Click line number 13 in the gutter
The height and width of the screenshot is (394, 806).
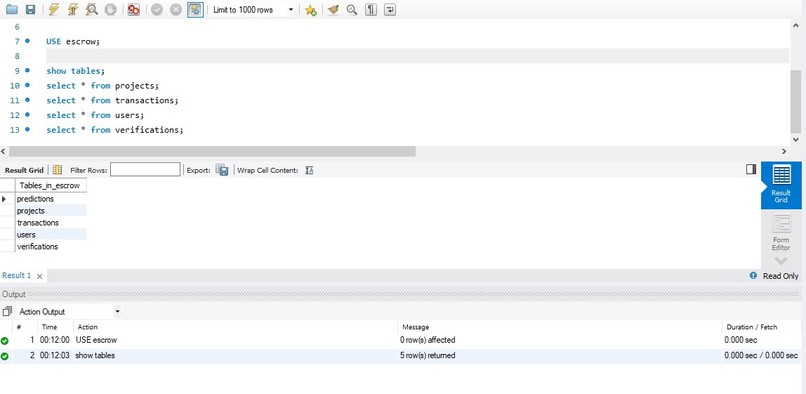point(14,130)
